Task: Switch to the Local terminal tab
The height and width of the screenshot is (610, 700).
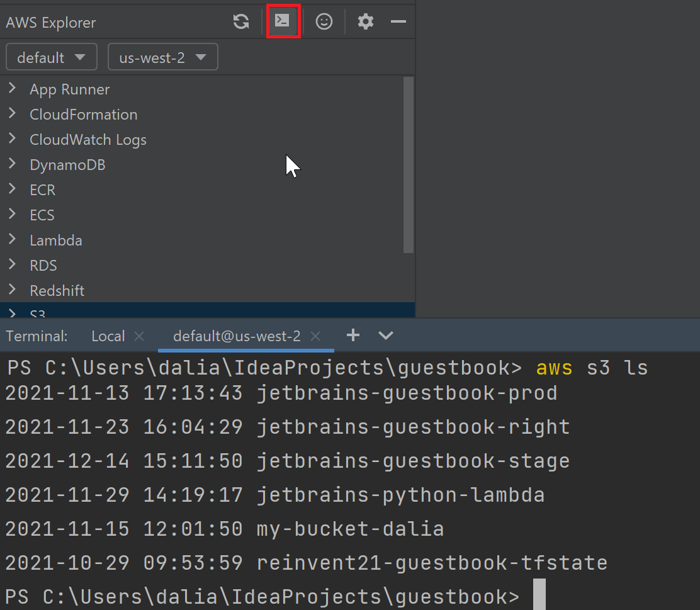Action: point(108,336)
